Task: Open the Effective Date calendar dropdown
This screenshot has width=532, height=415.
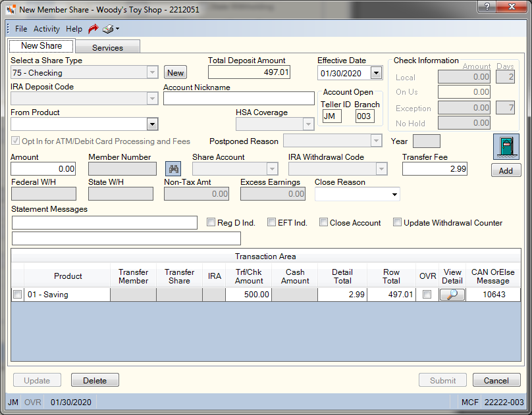Action: coord(376,73)
